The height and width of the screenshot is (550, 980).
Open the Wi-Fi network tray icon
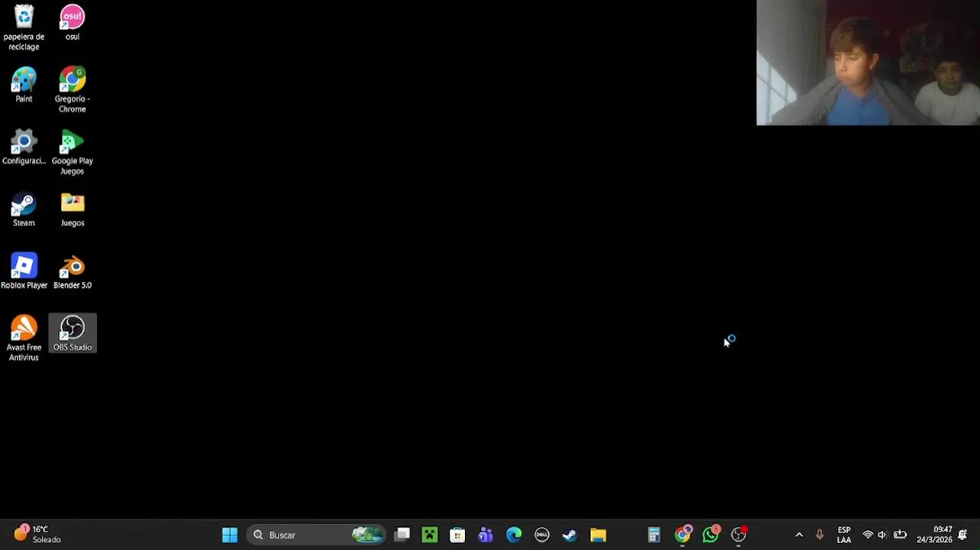tap(868, 535)
